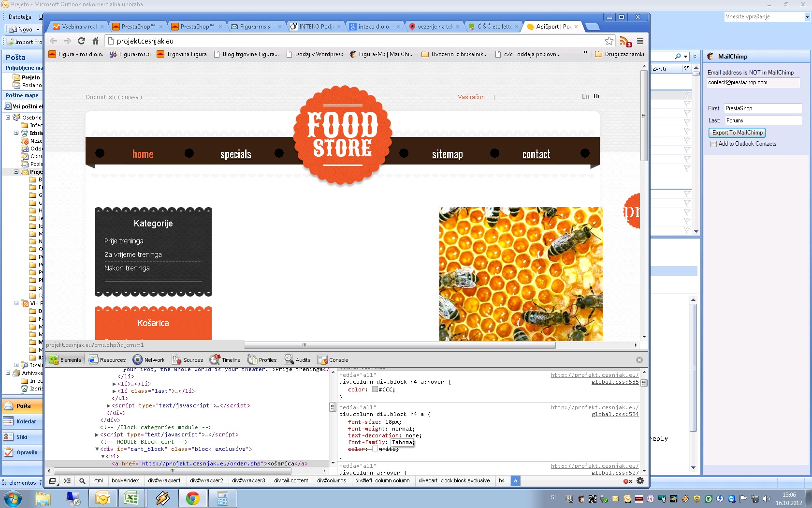Open the Windows Start menu
This screenshot has height=508, width=812.
(13, 498)
